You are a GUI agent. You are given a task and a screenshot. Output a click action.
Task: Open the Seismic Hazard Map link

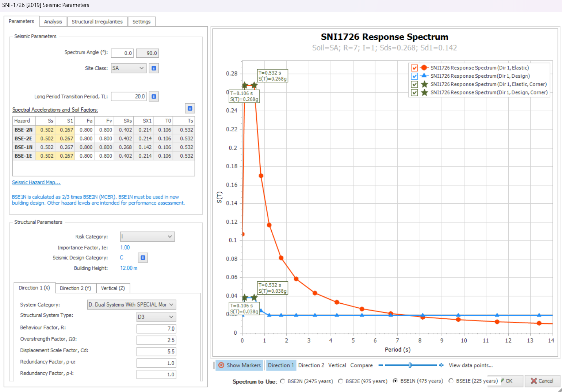[36, 182]
